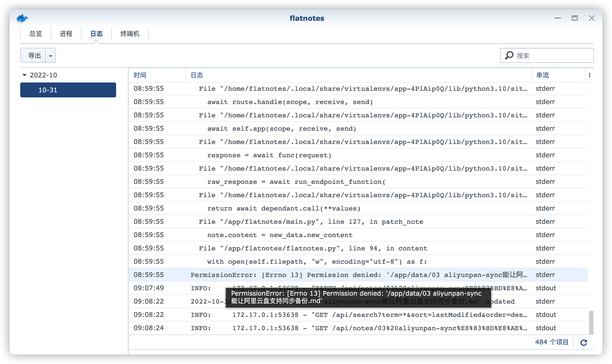Select the flatnotes.py line 94 row
Screen dimensions: 612x364
point(358,248)
